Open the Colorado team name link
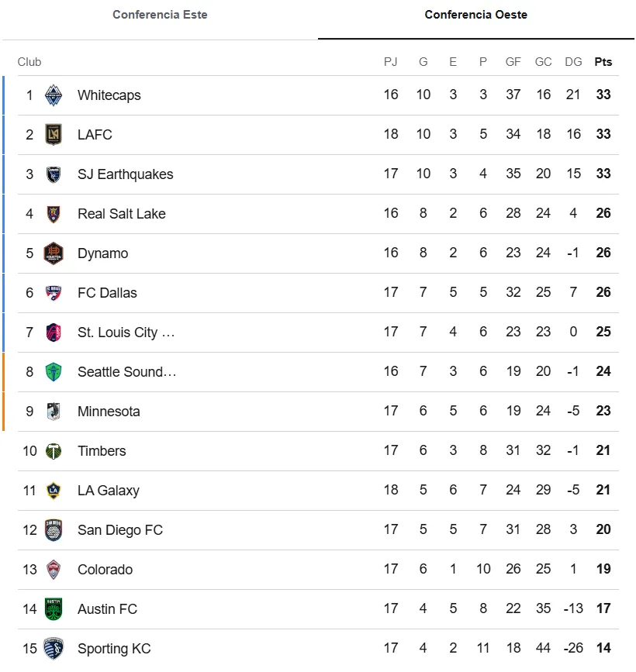Screen dimensions: 636x672 pyautogui.click(x=105, y=570)
